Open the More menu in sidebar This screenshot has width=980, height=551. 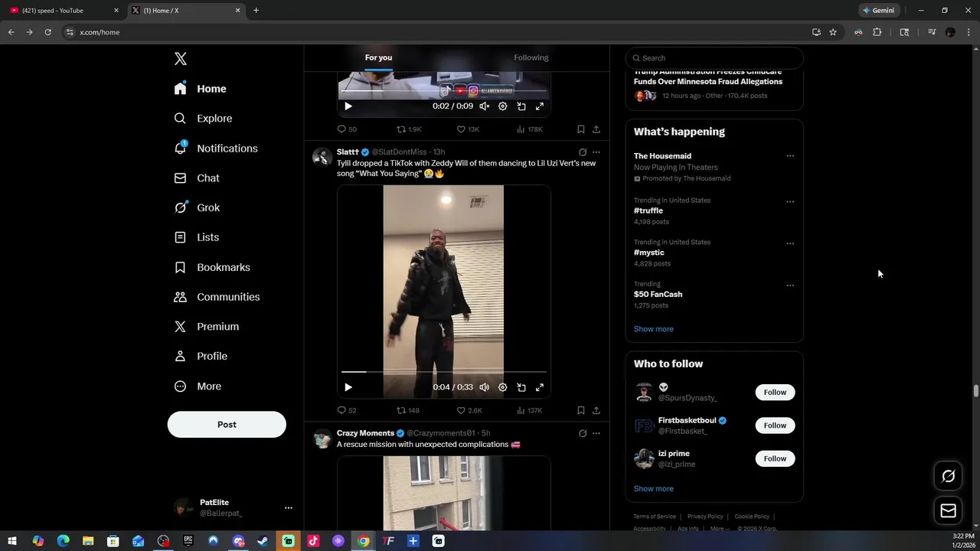(198, 386)
